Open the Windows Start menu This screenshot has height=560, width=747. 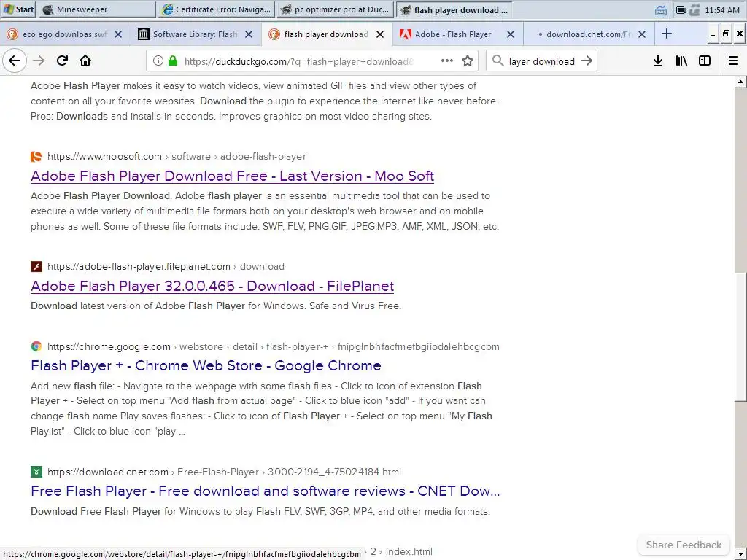click(18, 9)
